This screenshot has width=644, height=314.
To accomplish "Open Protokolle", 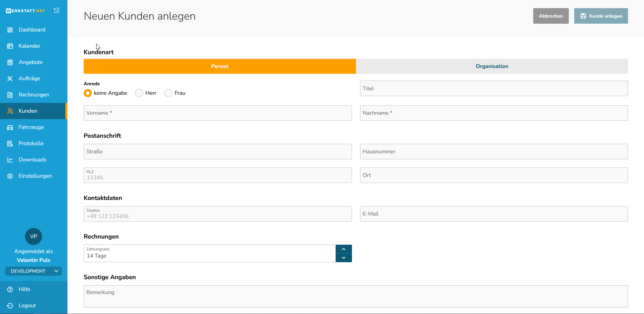I will pyautogui.click(x=34, y=143).
